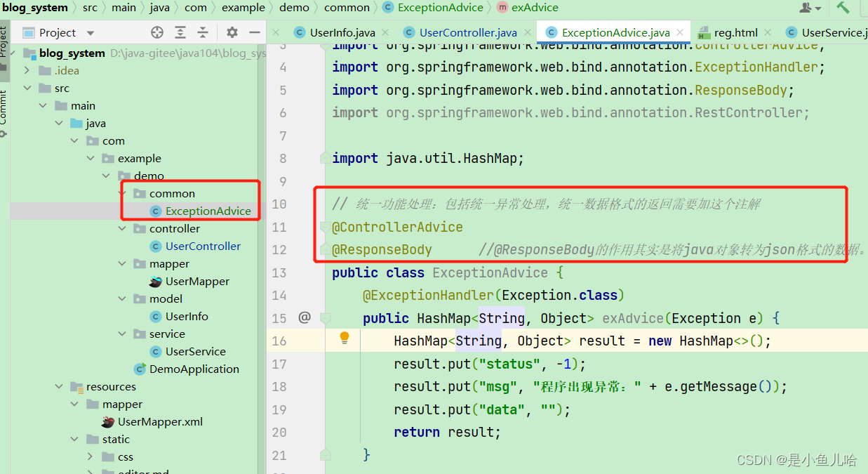Viewport: 868px width, 474px height.
Task: Collapse the model package
Action: tap(123, 299)
